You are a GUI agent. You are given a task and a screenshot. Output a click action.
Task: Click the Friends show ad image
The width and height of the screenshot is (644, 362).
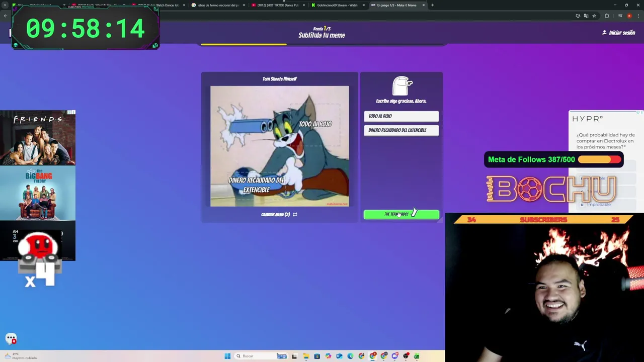tap(38, 138)
